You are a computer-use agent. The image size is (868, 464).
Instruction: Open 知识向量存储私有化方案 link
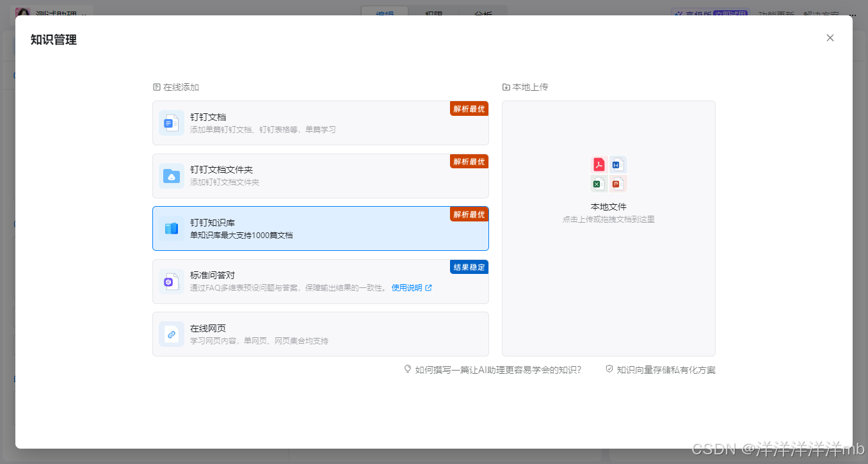point(666,370)
